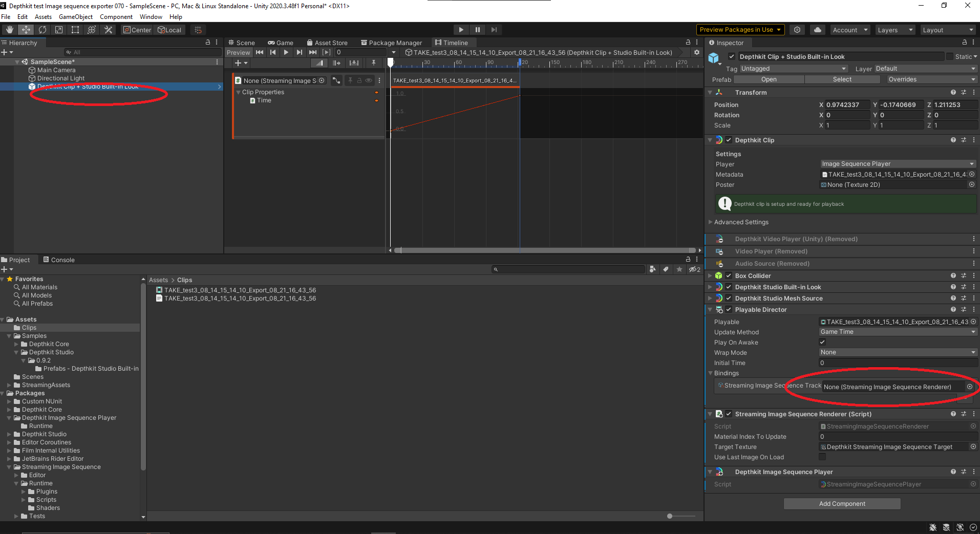Enable the Use Last Image On Load checkbox
The width and height of the screenshot is (980, 534).
[822, 457]
